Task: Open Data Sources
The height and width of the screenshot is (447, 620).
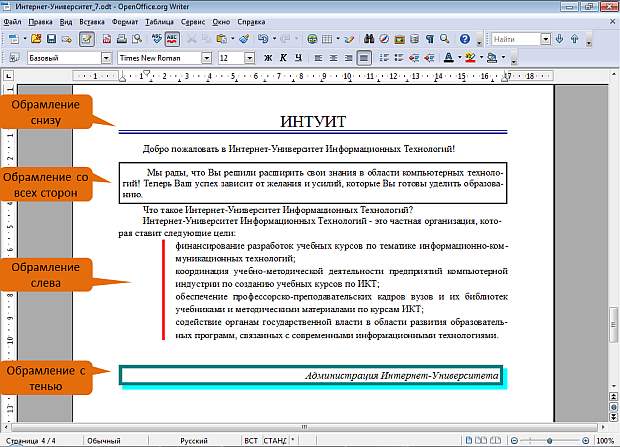Action: coord(414,39)
